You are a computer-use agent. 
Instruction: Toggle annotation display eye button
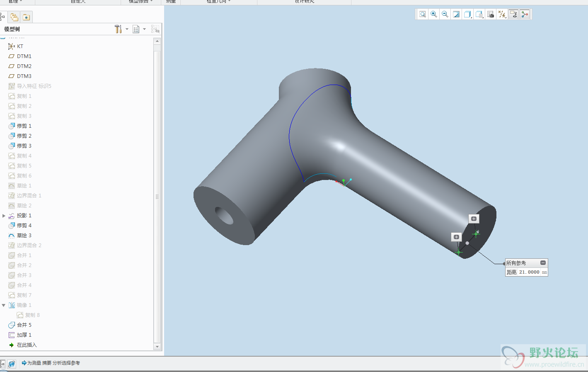coord(513,15)
